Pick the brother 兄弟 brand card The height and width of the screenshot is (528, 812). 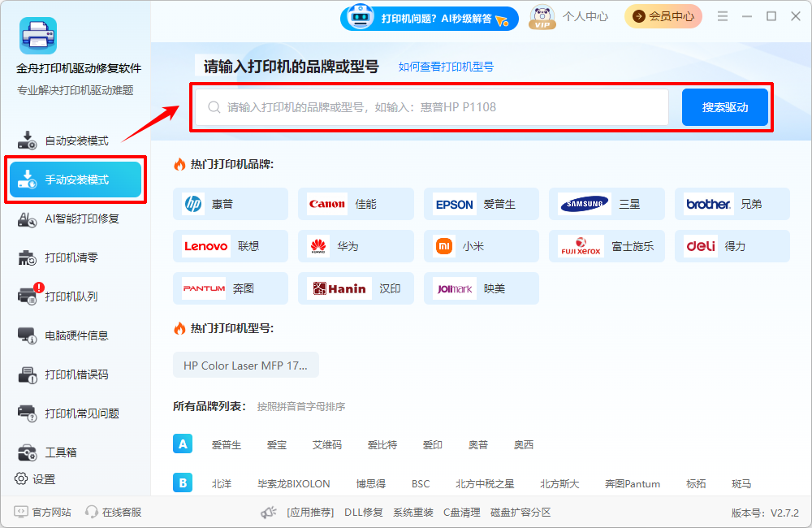[732, 204]
